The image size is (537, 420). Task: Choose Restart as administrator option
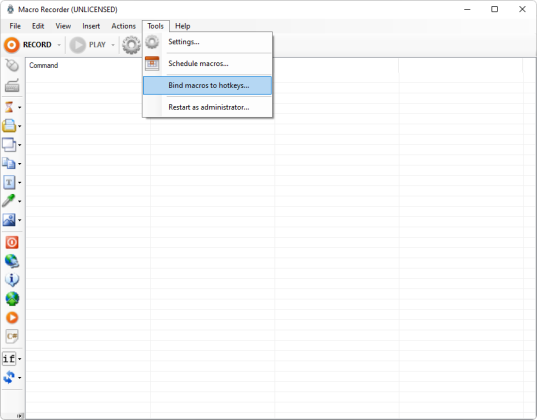tap(208, 107)
